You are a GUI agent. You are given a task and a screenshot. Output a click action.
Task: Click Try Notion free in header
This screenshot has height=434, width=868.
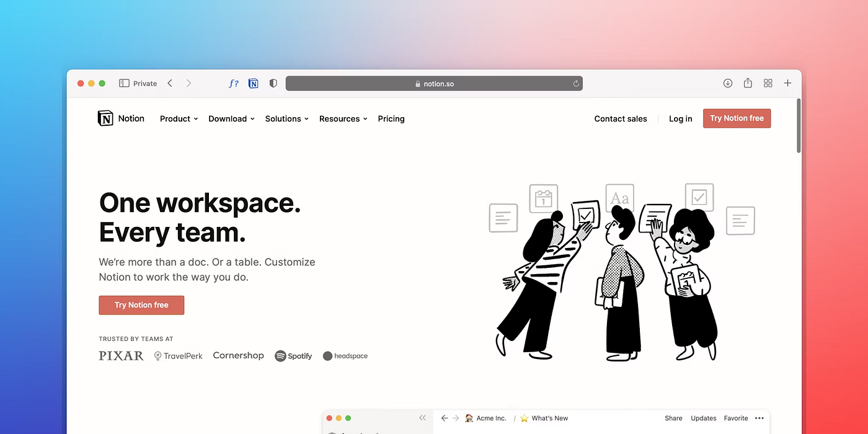coord(737,118)
